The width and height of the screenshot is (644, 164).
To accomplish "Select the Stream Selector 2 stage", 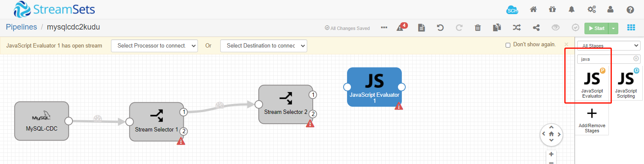I will point(286,104).
